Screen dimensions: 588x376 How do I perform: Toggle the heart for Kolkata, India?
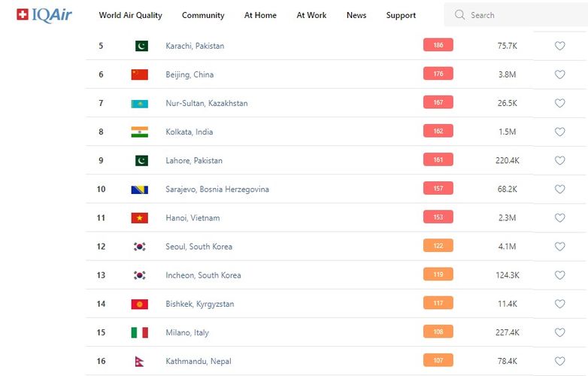pos(559,132)
